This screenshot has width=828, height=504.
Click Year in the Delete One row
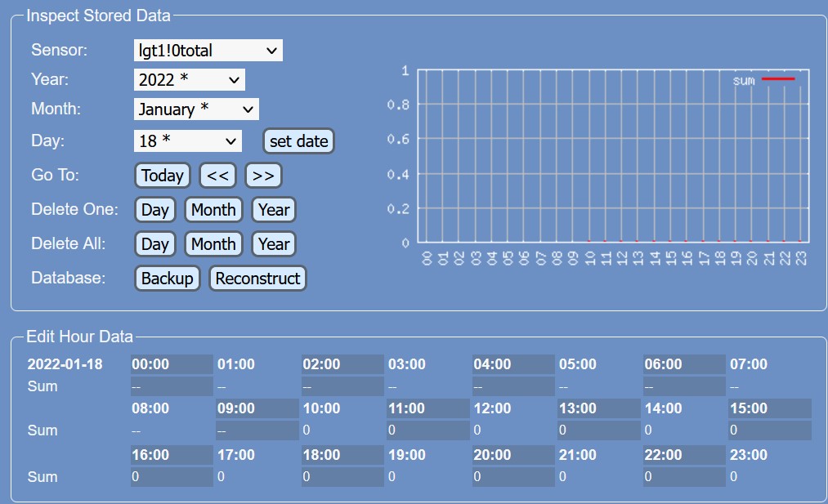(274, 209)
